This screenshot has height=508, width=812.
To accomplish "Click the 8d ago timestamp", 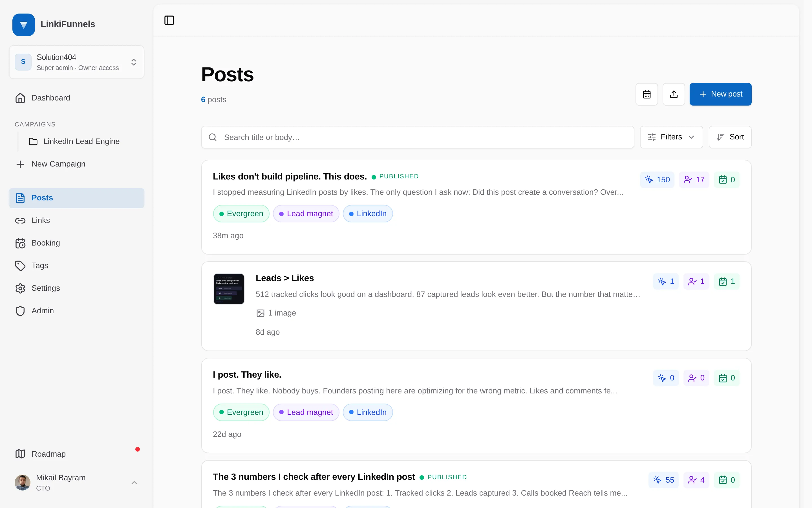I will coord(267,332).
